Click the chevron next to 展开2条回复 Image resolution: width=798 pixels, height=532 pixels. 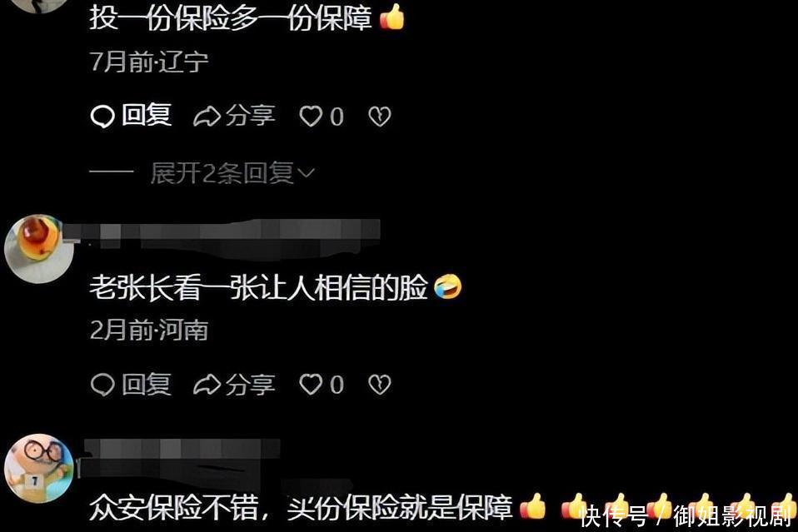click(307, 174)
